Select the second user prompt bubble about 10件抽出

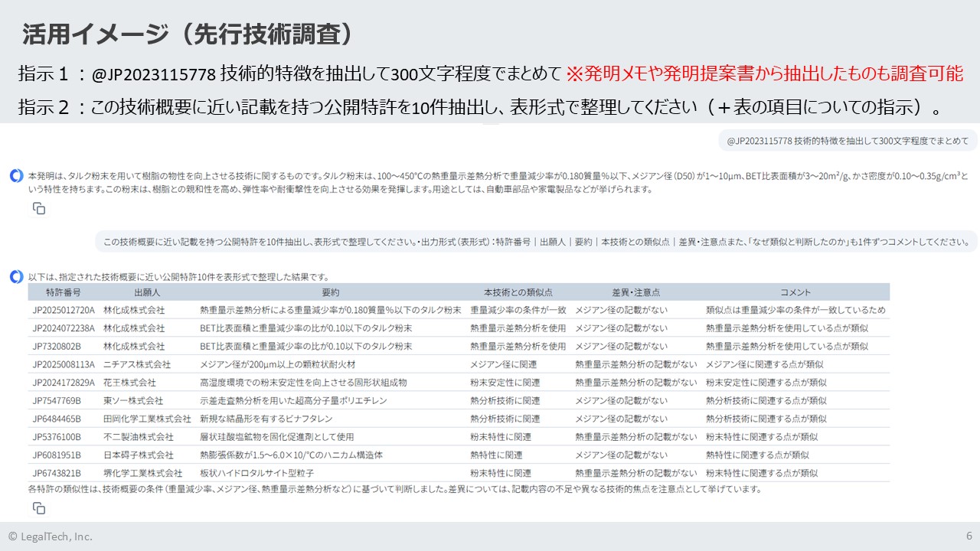tap(536, 241)
